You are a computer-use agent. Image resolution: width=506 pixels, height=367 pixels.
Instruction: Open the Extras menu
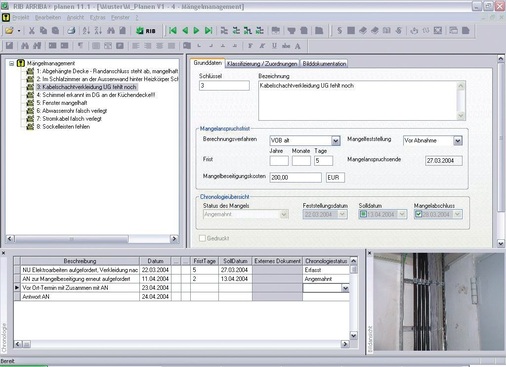[x=98, y=17]
